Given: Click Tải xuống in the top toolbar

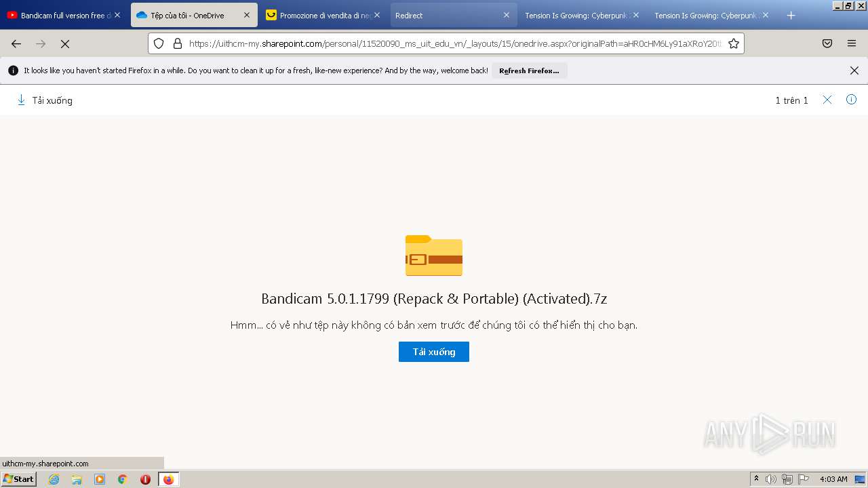Looking at the screenshot, I should pyautogui.click(x=45, y=100).
